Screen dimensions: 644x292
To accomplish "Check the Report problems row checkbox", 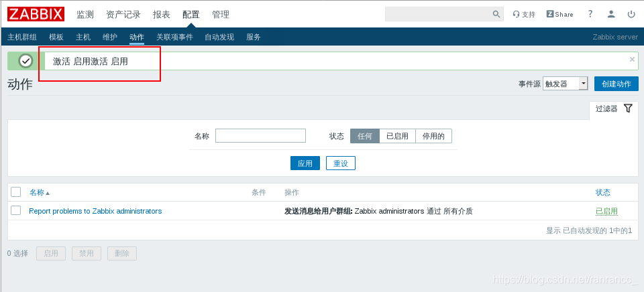I will pos(15,210).
